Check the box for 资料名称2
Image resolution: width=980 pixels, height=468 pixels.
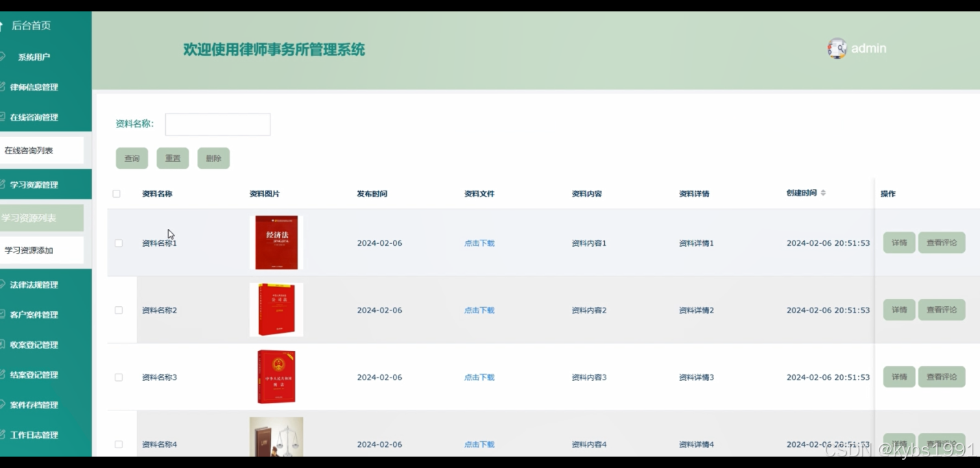(119, 310)
